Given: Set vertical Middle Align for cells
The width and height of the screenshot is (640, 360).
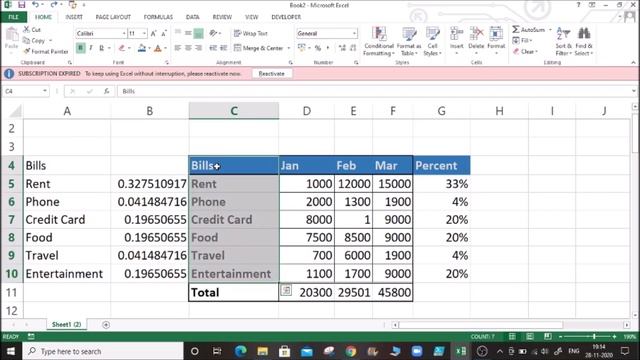Looking at the screenshot, I should [188, 33].
